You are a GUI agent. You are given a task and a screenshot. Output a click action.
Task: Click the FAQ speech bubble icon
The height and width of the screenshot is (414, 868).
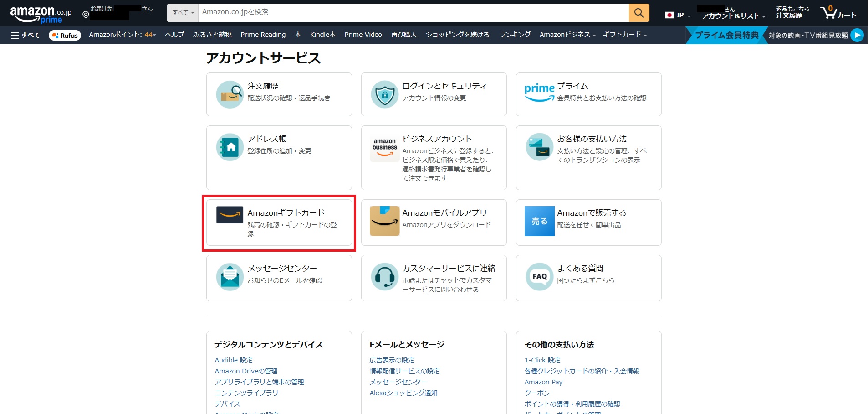[x=539, y=276]
